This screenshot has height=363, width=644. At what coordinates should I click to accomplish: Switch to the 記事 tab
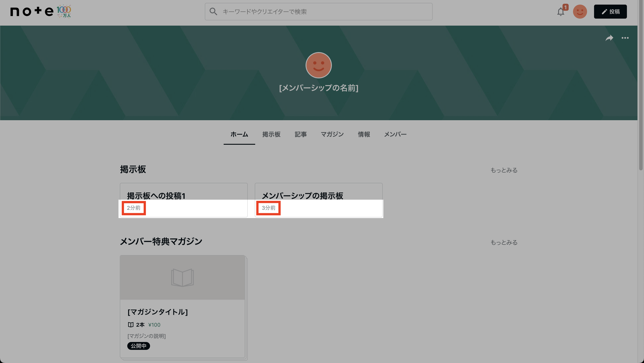(x=301, y=134)
